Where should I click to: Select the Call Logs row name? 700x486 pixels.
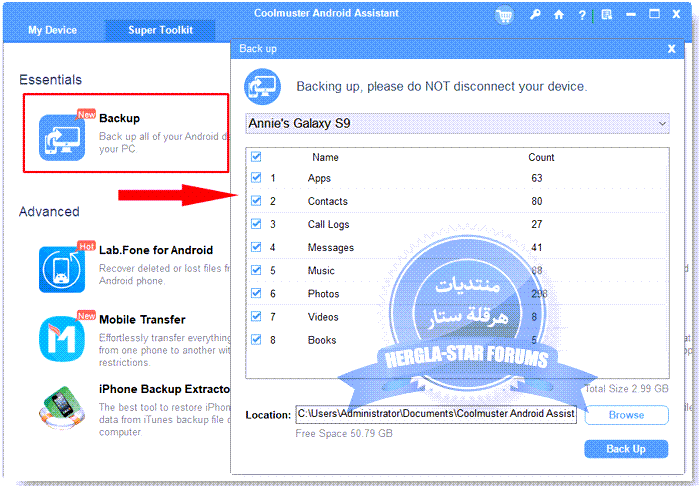(x=329, y=224)
